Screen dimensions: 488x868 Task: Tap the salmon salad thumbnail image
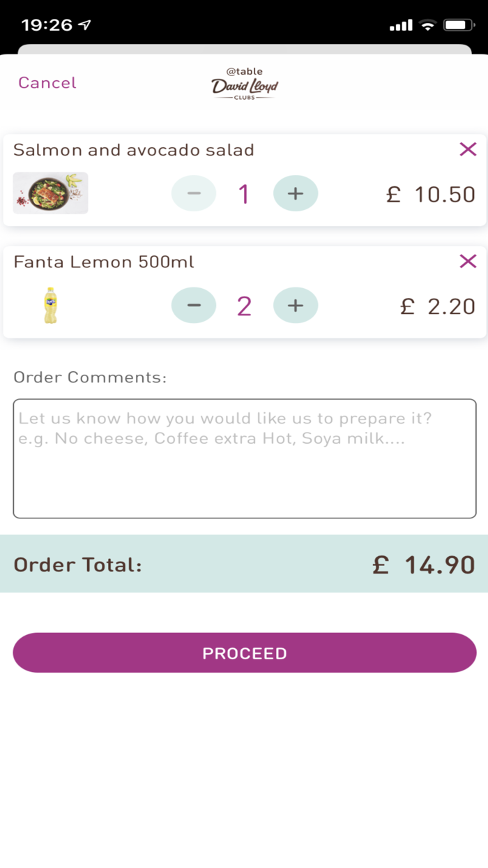[51, 193]
